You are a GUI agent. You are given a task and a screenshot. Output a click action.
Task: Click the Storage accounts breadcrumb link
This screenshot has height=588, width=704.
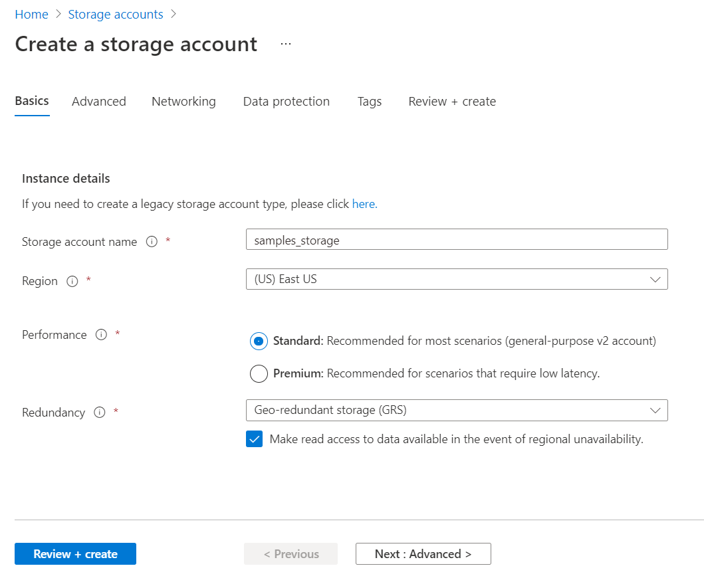(116, 14)
